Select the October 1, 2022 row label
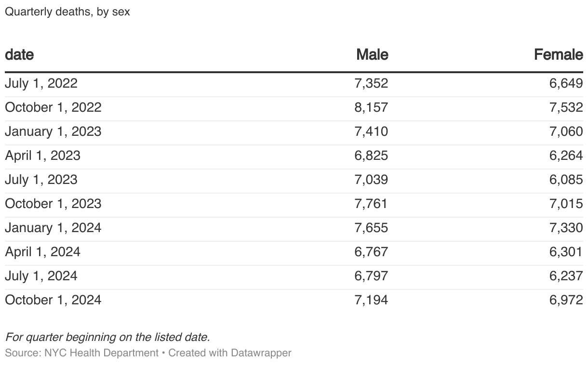 pyautogui.click(x=53, y=107)
